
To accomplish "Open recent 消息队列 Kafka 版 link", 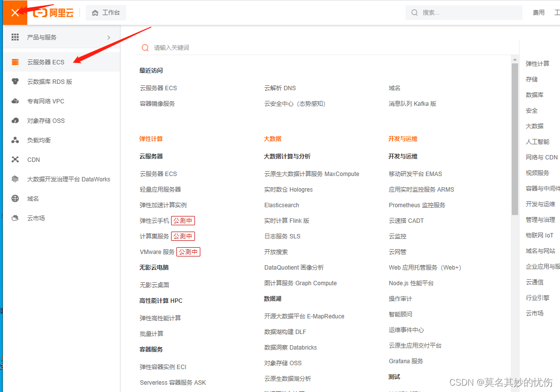I will [x=412, y=104].
